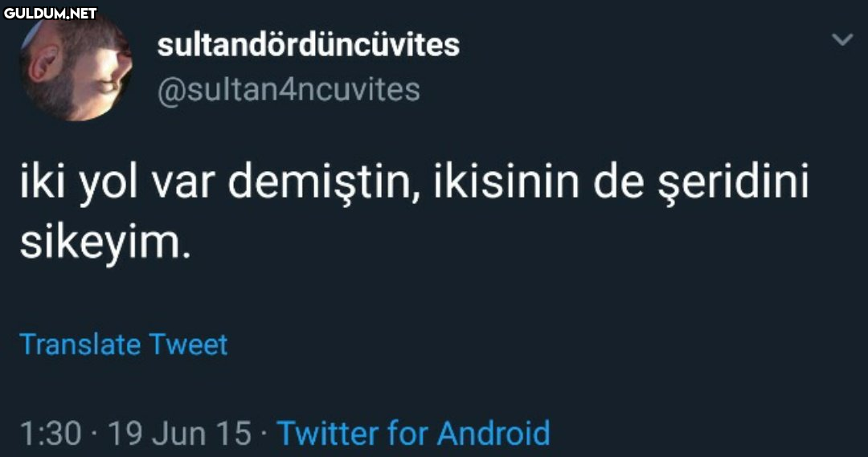Click the word "Translate" below the tweet
Image resolution: width=868 pixels, height=457 pixels.
coord(80,345)
